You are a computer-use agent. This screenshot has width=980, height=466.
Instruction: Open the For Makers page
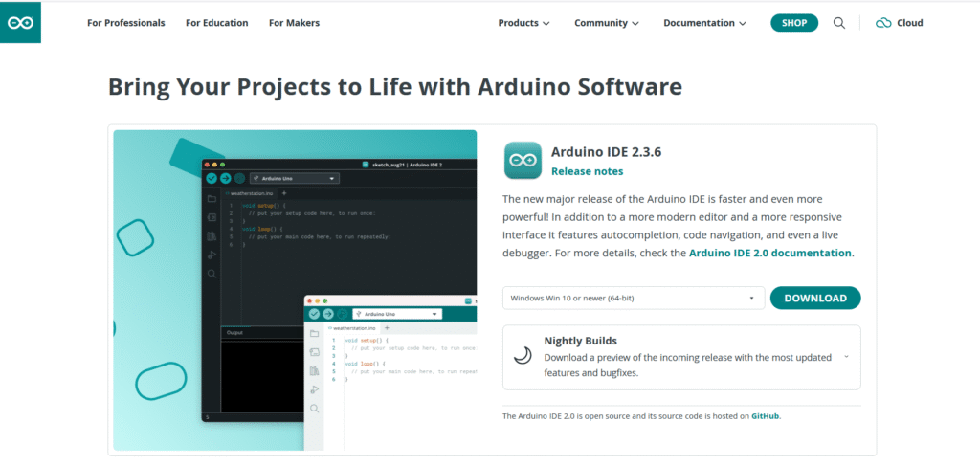click(295, 23)
